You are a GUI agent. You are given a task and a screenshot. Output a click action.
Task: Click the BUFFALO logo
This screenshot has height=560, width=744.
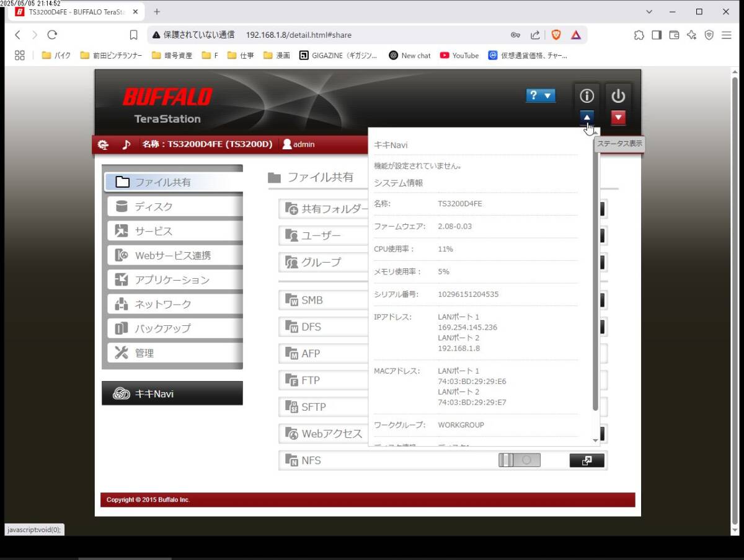click(x=167, y=97)
